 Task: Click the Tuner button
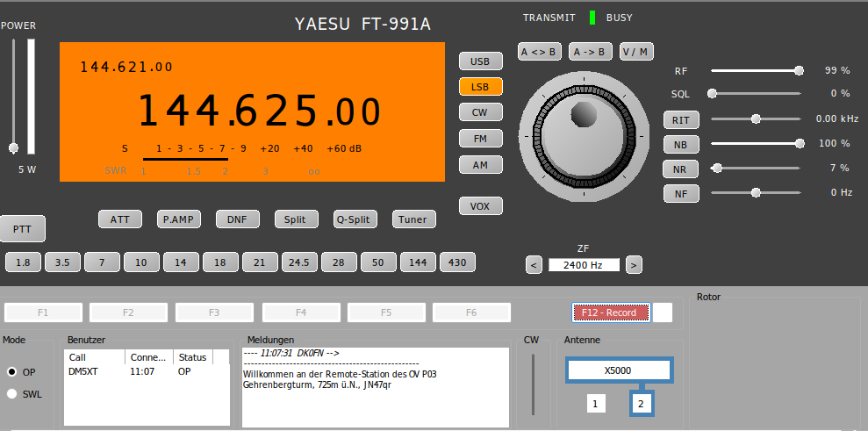413,219
